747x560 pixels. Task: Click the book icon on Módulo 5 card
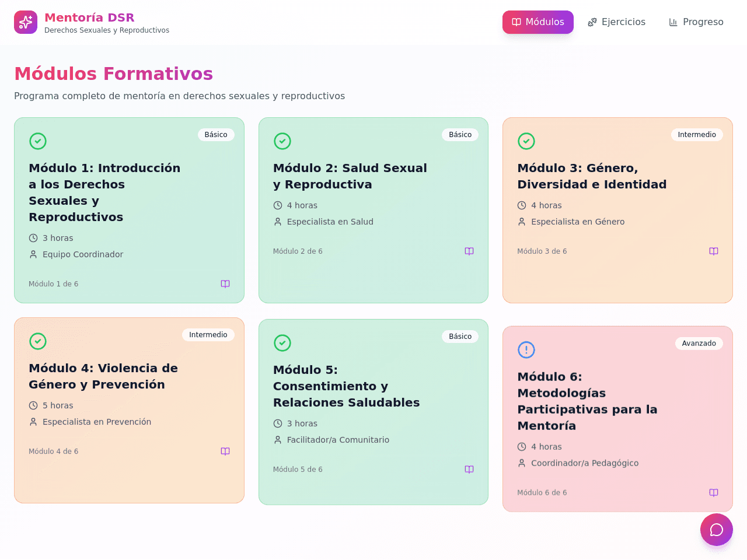pyautogui.click(x=469, y=470)
